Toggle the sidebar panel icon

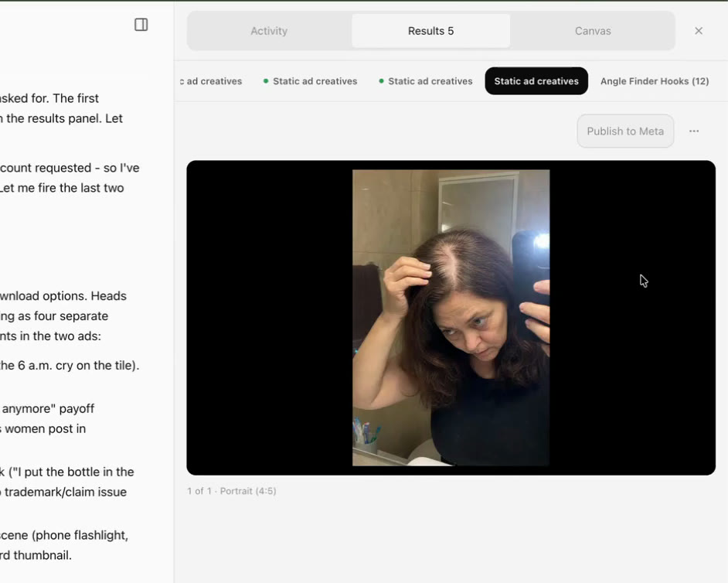click(141, 25)
